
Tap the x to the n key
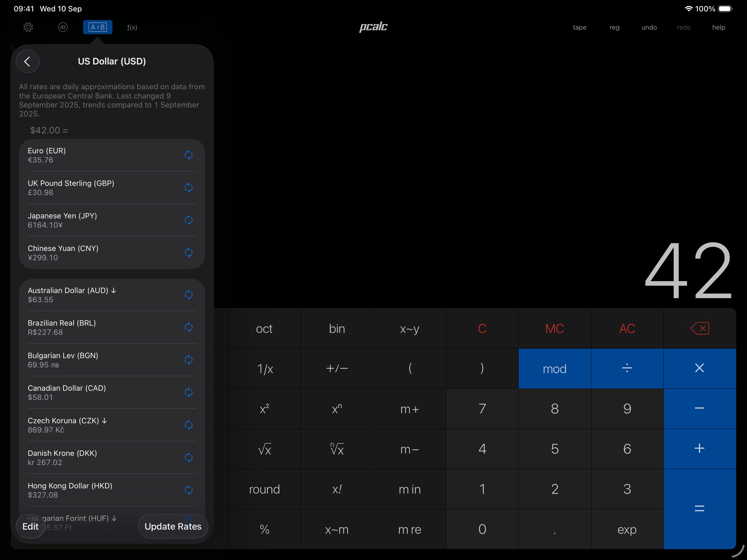[x=337, y=409]
